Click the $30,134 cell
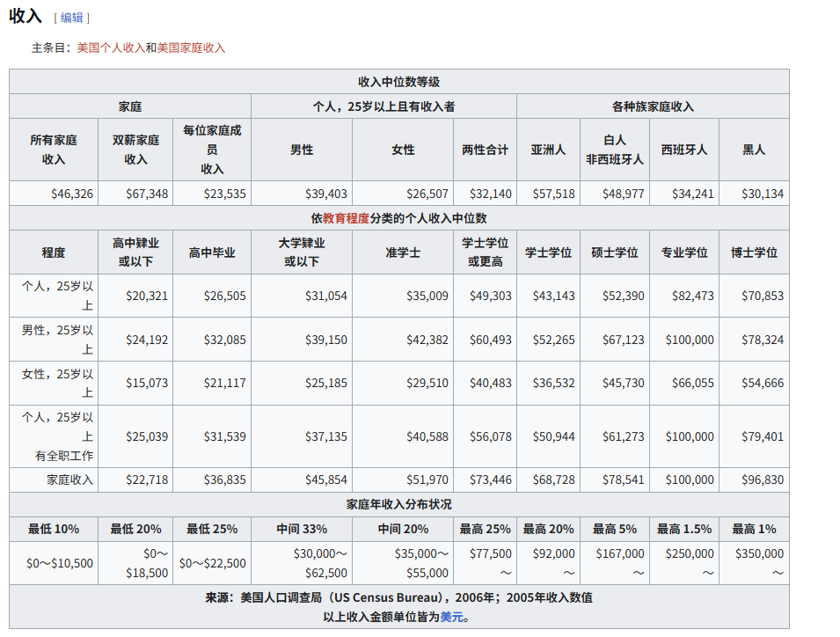 [x=755, y=194]
